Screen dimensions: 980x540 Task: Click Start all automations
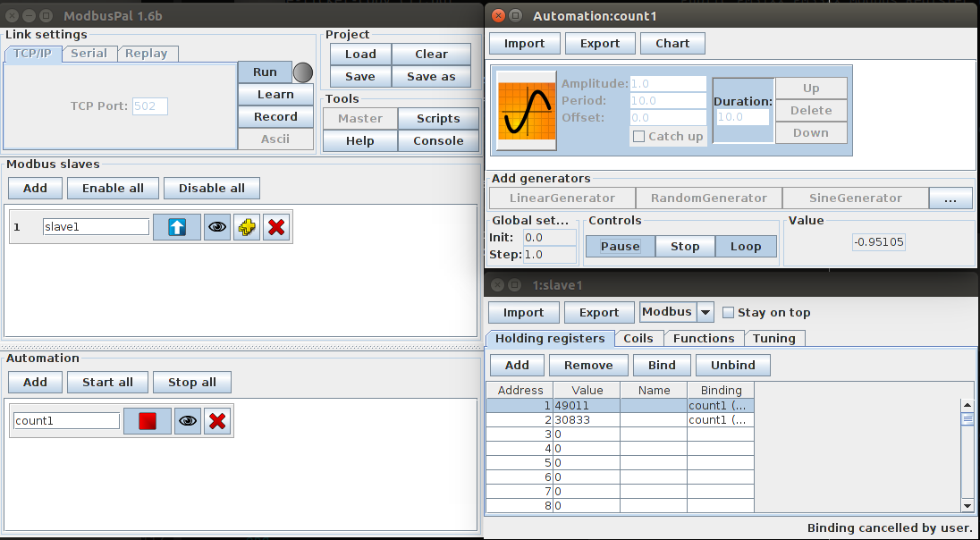coord(107,382)
